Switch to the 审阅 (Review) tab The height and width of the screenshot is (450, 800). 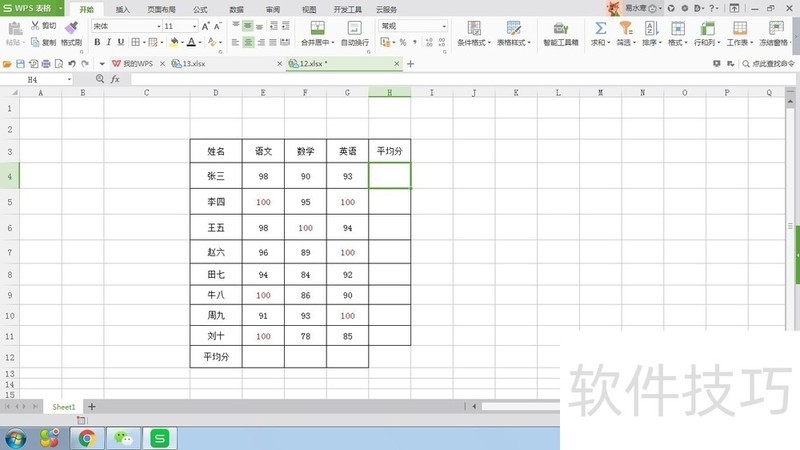click(273, 9)
